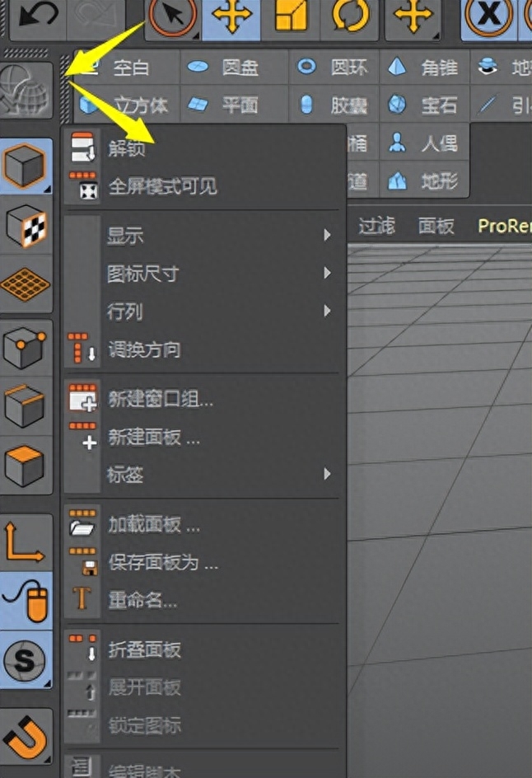532x778 pixels.
Task: Expand the 行列 submenu
Action: click(203, 312)
